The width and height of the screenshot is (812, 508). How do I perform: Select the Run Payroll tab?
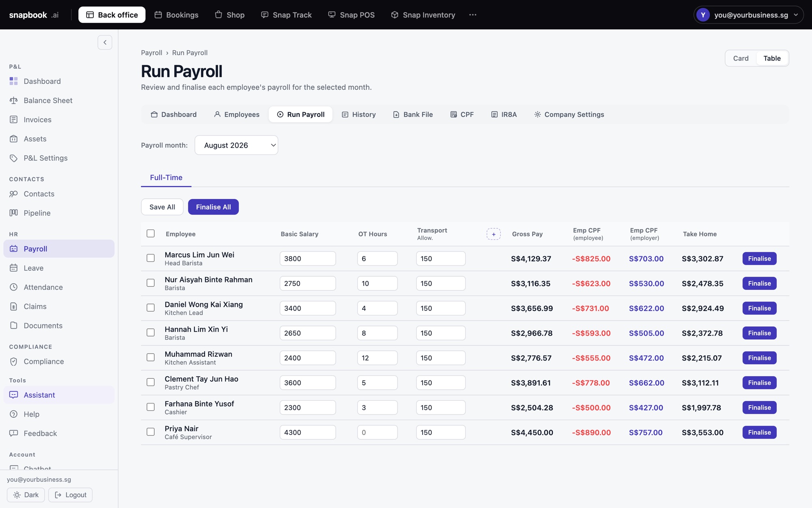pos(300,114)
